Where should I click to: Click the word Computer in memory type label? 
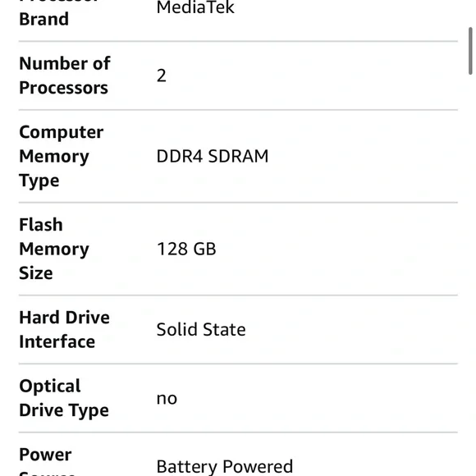(62, 133)
